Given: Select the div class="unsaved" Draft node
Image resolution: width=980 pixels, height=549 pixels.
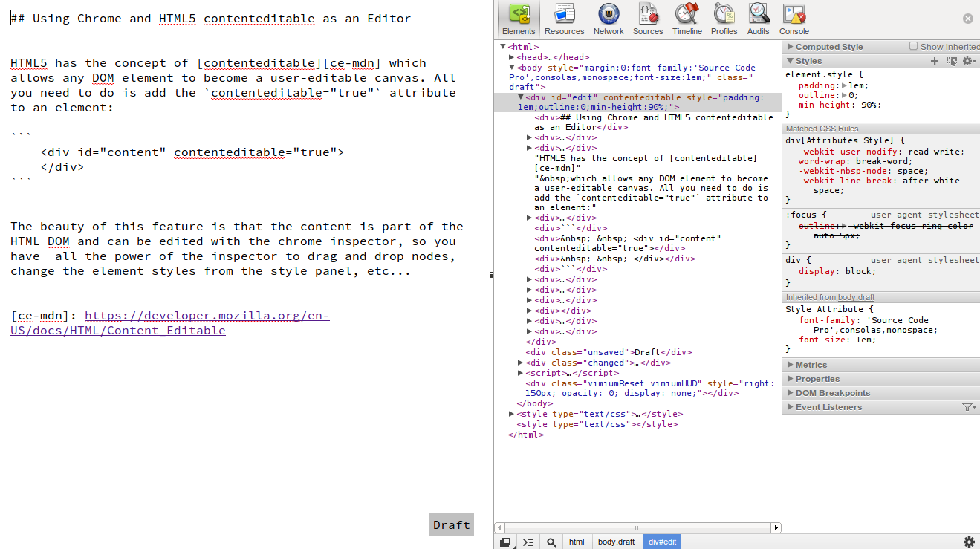Looking at the screenshot, I should click(609, 353).
